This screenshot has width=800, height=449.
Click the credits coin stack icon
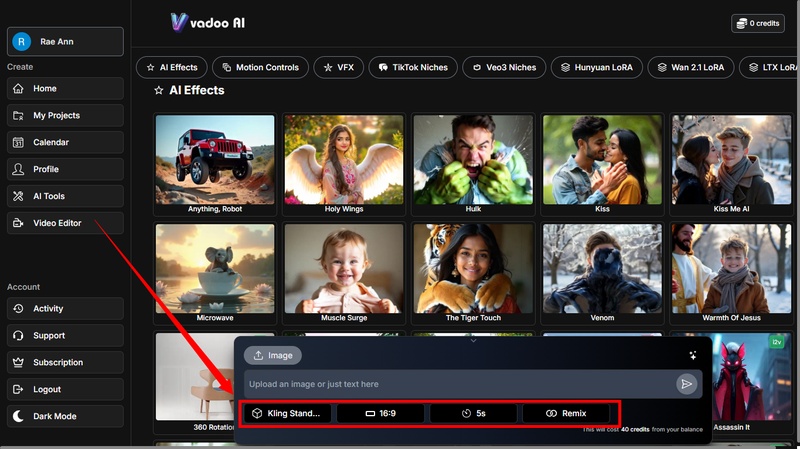coord(742,23)
